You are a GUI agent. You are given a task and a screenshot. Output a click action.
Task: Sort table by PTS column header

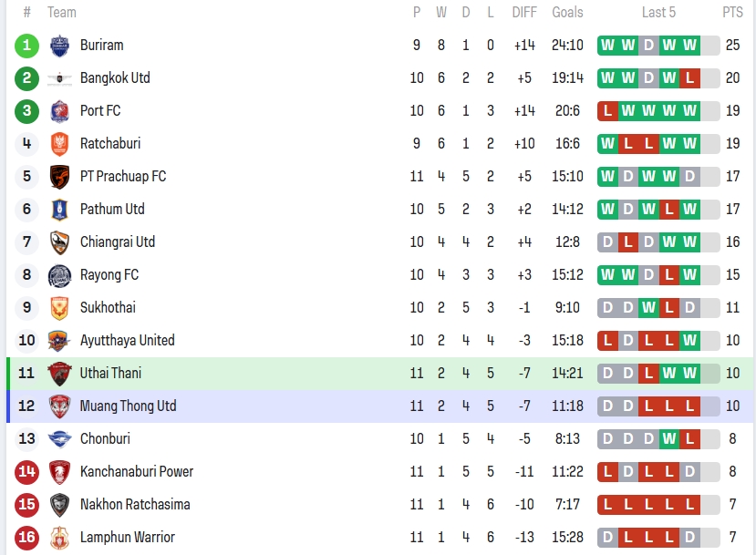tap(732, 13)
